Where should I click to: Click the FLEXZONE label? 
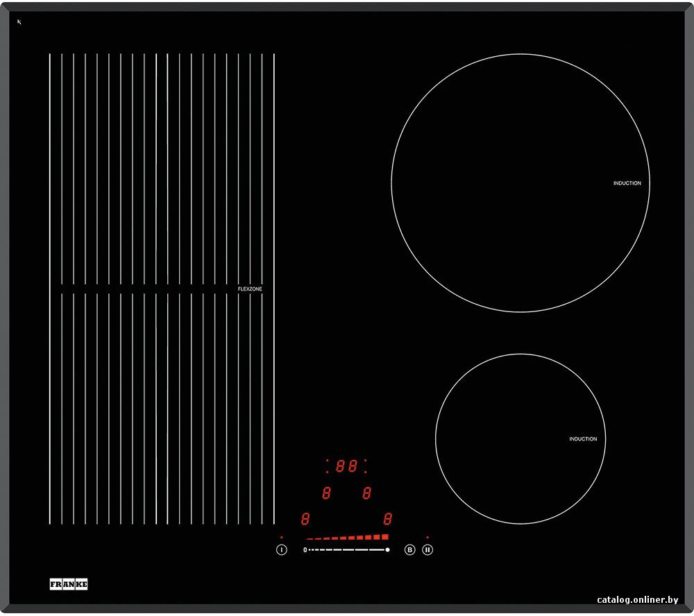(x=250, y=289)
